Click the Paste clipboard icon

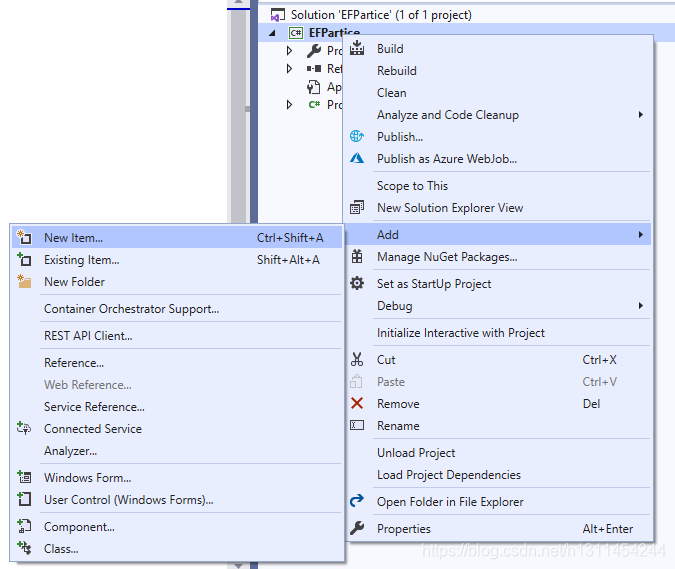[x=356, y=381]
